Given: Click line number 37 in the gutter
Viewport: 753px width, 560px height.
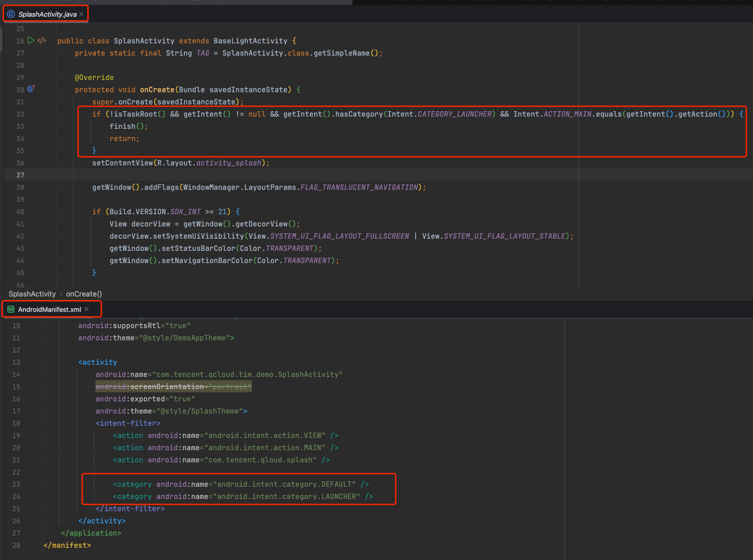Looking at the screenshot, I should pyautogui.click(x=20, y=175).
